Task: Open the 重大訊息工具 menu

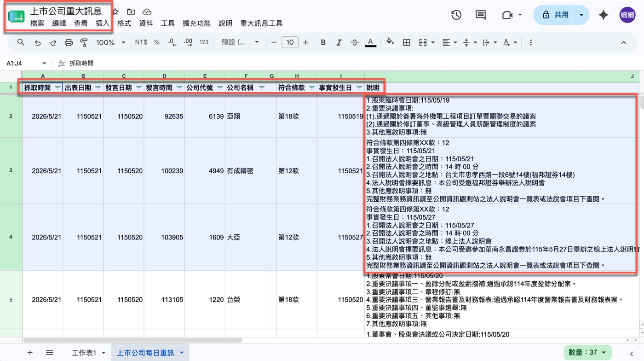Action: tap(261, 23)
